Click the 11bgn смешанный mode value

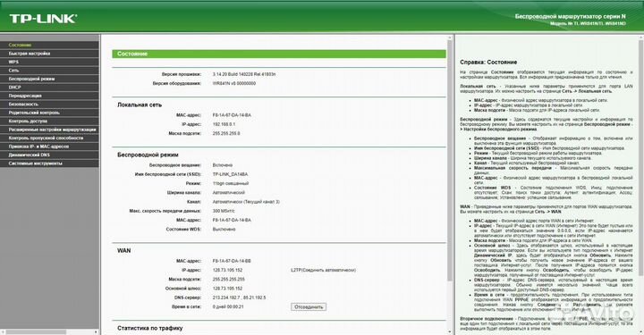point(231,183)
